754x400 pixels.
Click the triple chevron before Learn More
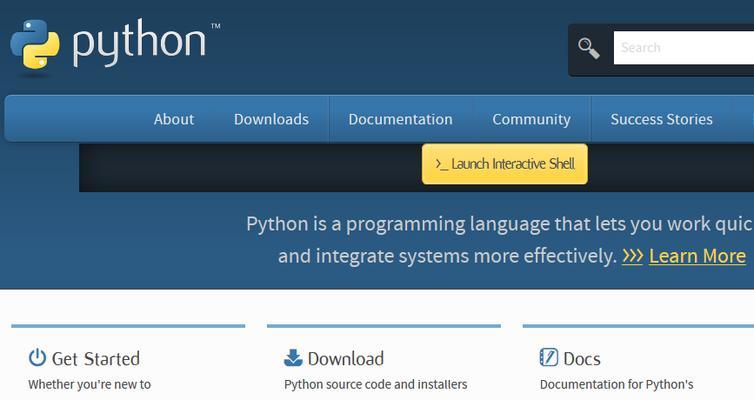click(632, 256)
